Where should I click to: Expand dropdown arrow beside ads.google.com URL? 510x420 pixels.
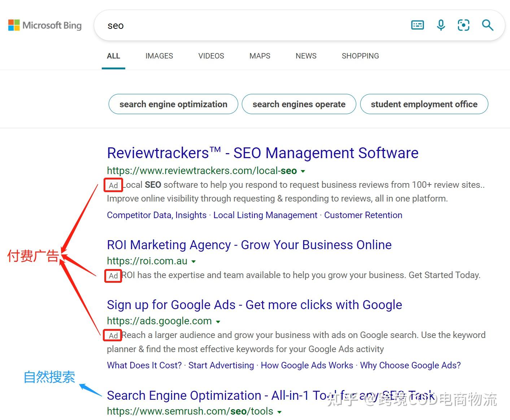point(218,321)
